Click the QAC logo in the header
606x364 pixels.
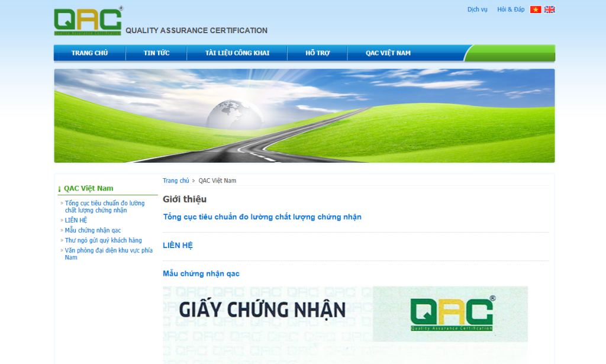click(86, 21)
